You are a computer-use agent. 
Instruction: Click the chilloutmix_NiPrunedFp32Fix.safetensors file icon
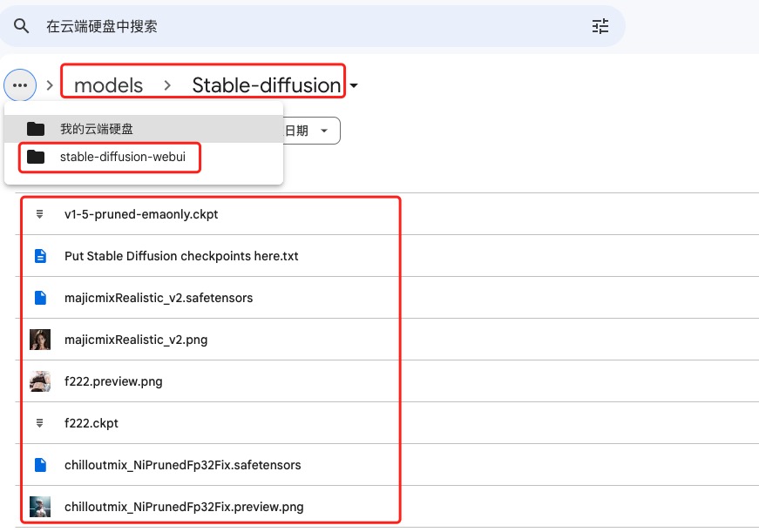pyautogui.click(x=39, y=465)
